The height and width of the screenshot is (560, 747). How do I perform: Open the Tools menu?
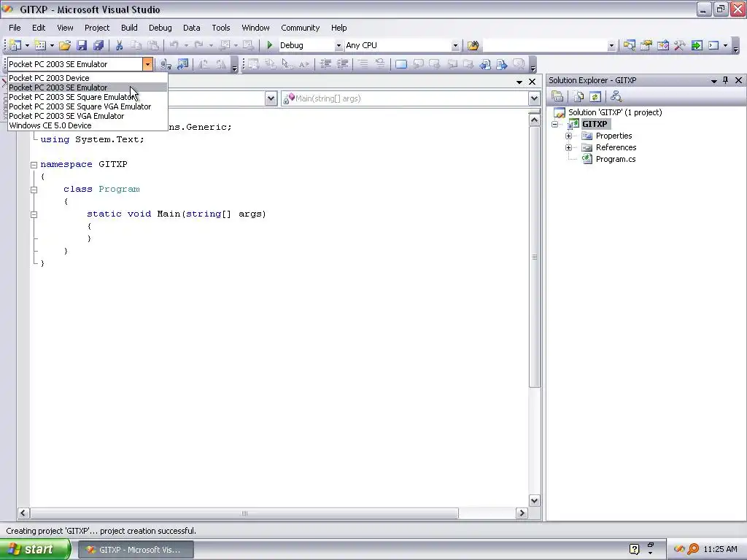coord(220,28)
